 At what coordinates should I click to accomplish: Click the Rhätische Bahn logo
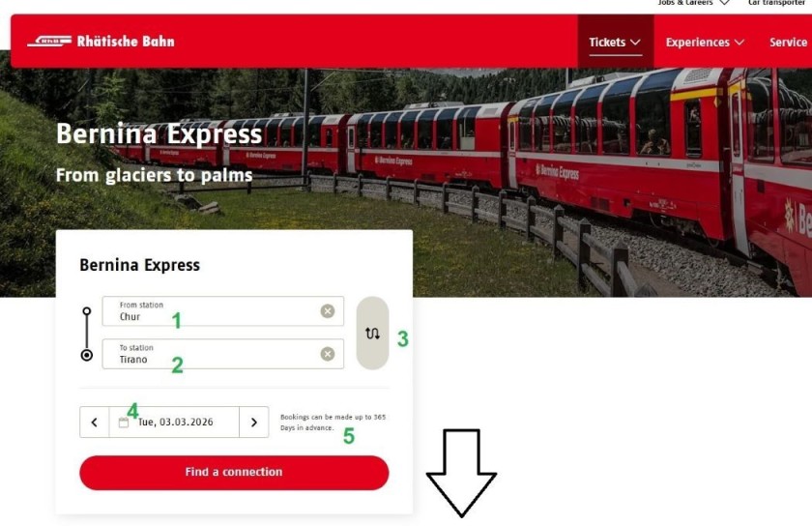point(101,41)
